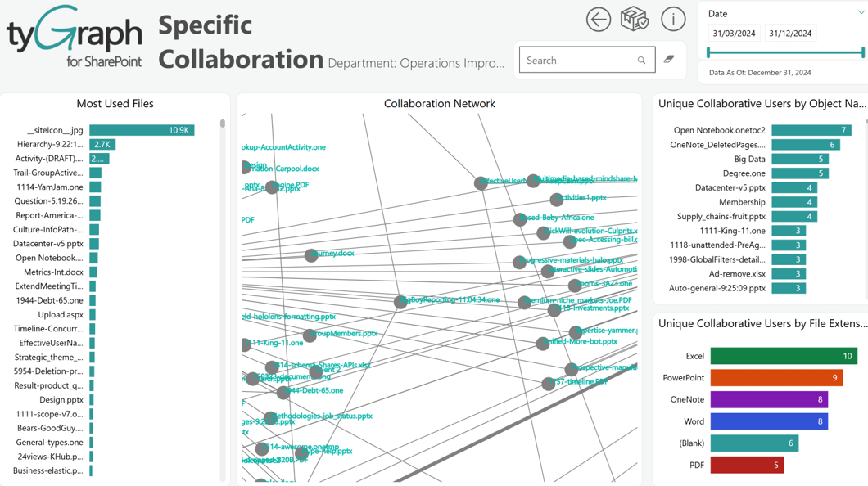Select the red PDF bar
Viewport: 868px width, 486px height.
tap(748, 465)
